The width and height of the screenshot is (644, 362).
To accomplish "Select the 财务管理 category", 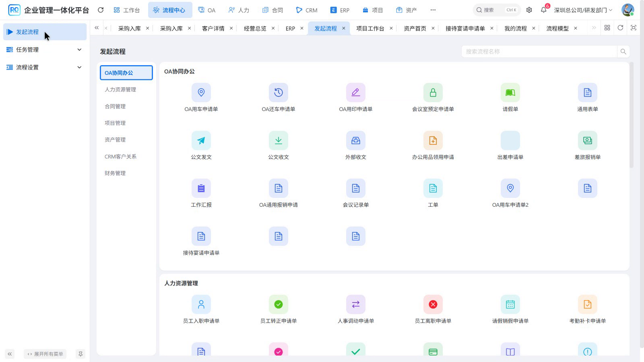I will [x=126, y=173].
